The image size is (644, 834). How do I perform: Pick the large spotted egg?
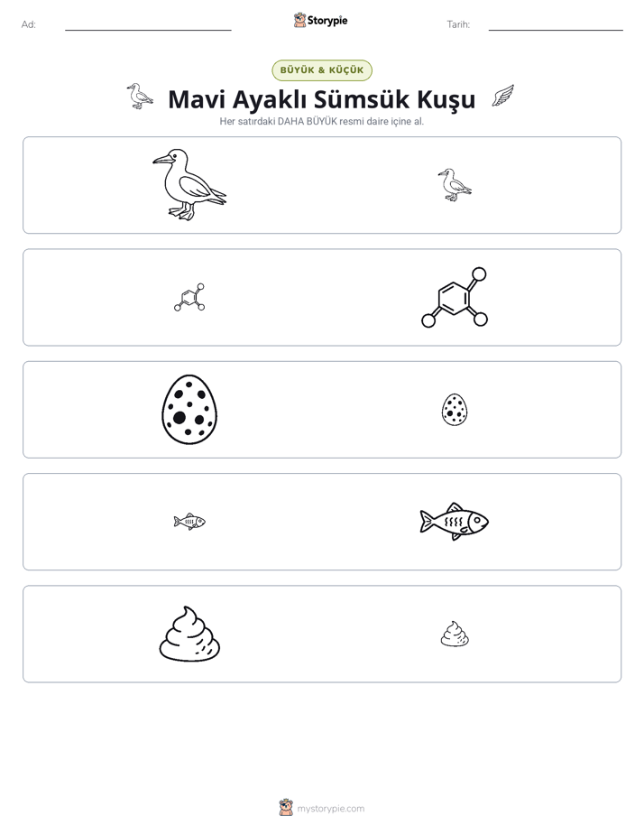(x=189, y=410)
